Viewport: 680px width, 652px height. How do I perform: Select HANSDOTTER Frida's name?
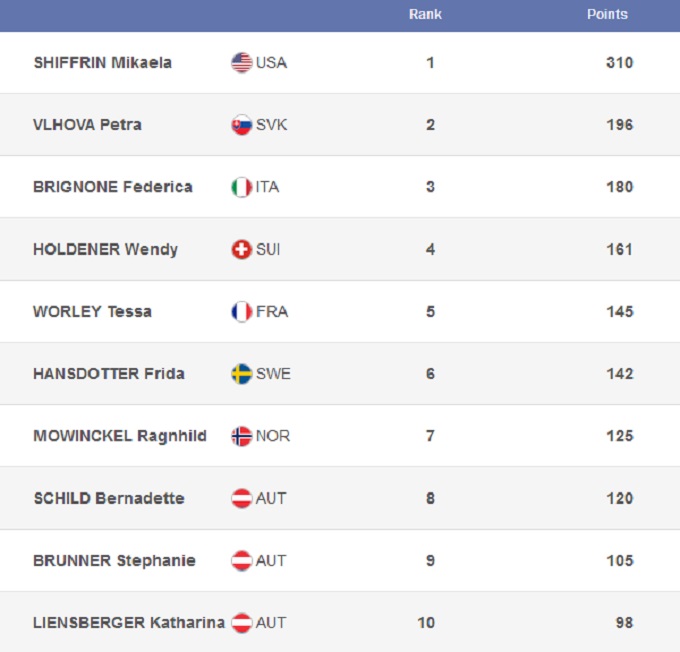[108, 374]
